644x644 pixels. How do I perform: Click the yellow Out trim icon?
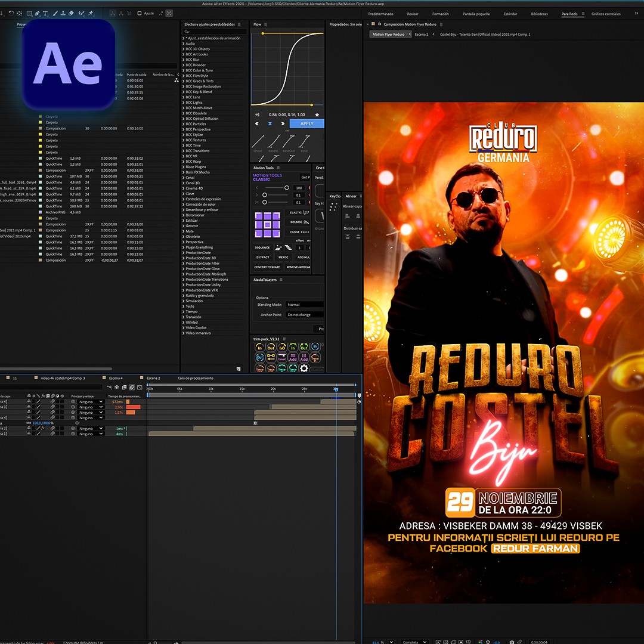tap(271, 348)
